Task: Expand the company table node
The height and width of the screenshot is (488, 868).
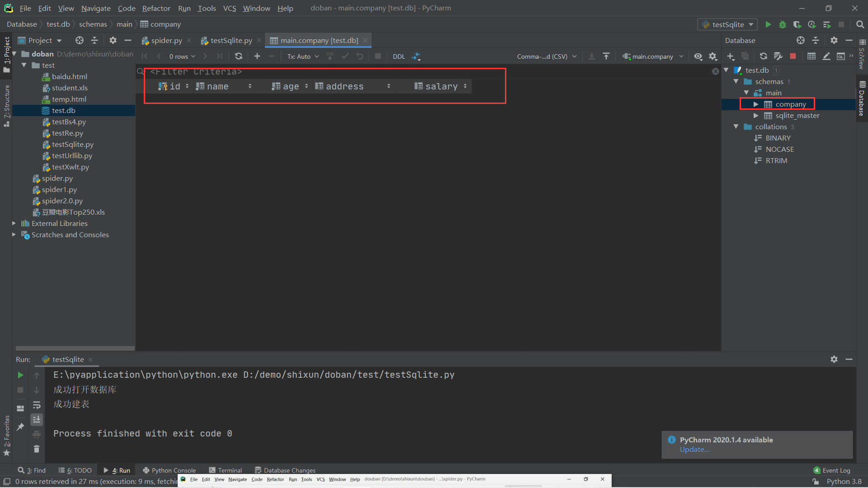Action: click(x=756, y=104)
